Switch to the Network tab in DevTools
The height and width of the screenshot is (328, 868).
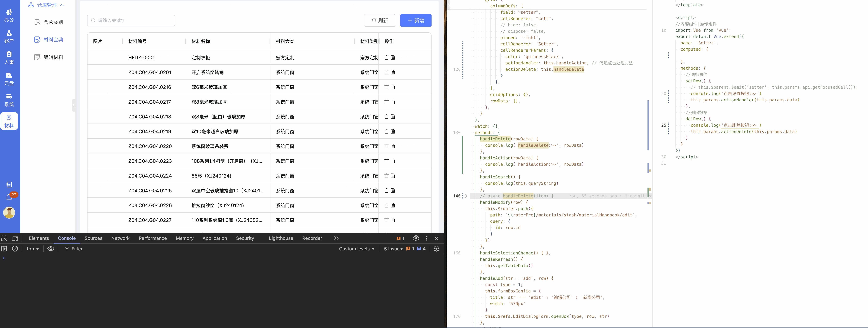click(120, 238)
